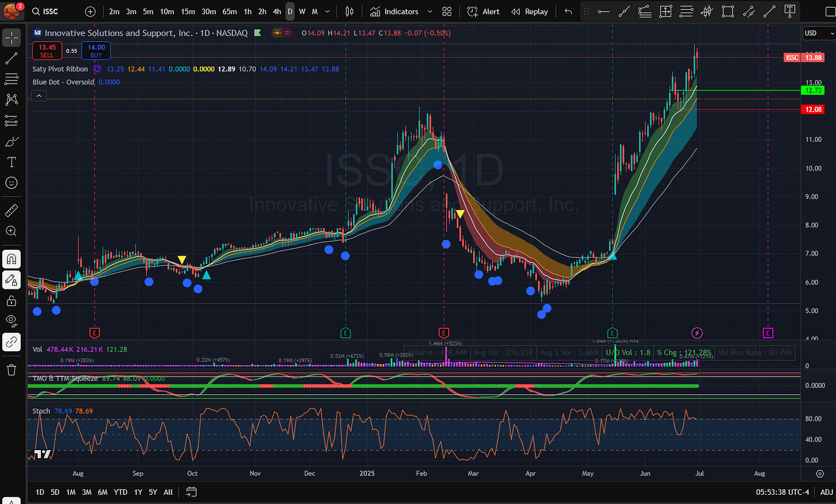Click the Saty Pivot Ribbon legend title
836x504 pixels.
click(60, 69)
